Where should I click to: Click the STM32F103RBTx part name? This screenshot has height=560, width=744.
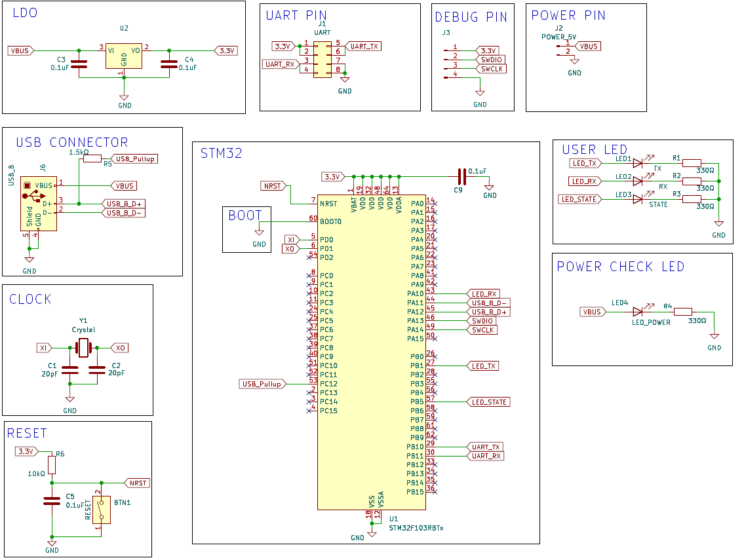tap(416, 528)
